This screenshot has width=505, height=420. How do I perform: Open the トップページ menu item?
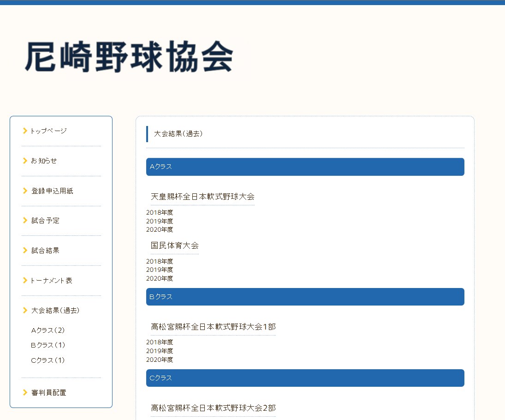(48, 131)
